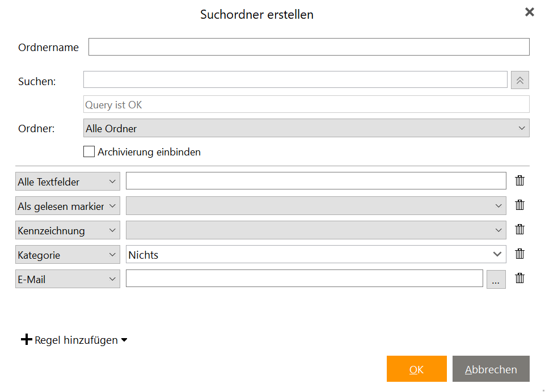
Task: Open the Alle Ordner folder dropdown
Action: (306, 128)
